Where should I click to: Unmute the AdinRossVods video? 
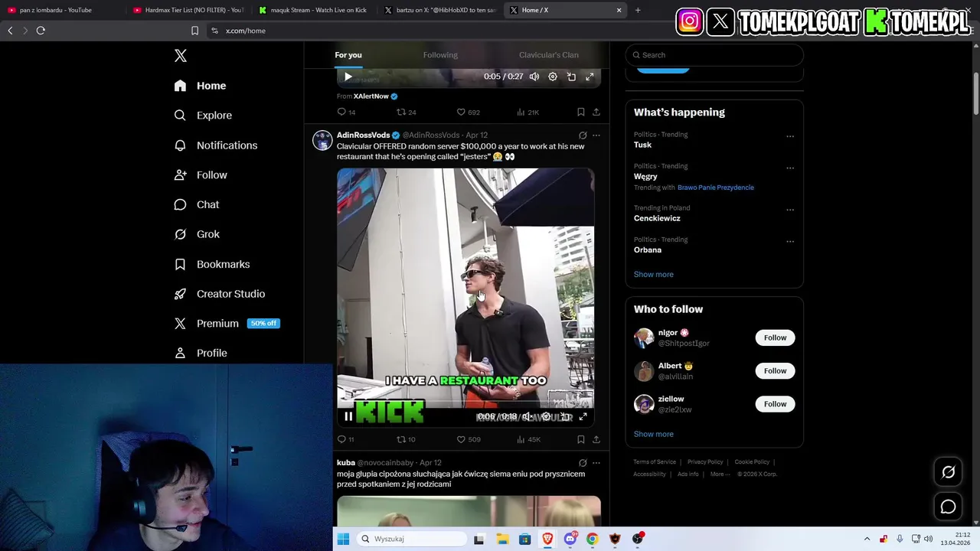tap(527, 416)
